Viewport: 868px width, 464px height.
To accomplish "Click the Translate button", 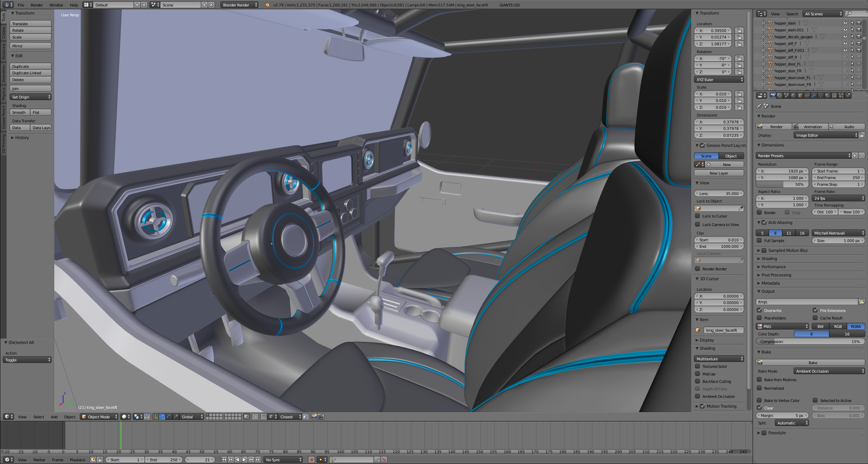I will [30, 24].
